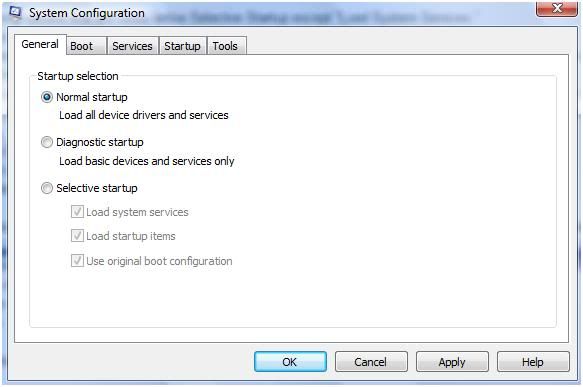Click the System Configuration title bar icon
The image size is (583, 387).
15,12
